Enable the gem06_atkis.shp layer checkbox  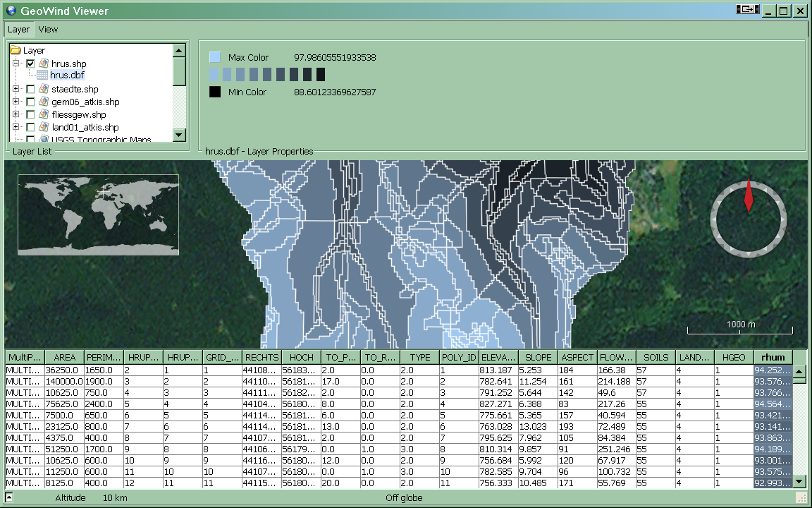(x=30, y=102)
